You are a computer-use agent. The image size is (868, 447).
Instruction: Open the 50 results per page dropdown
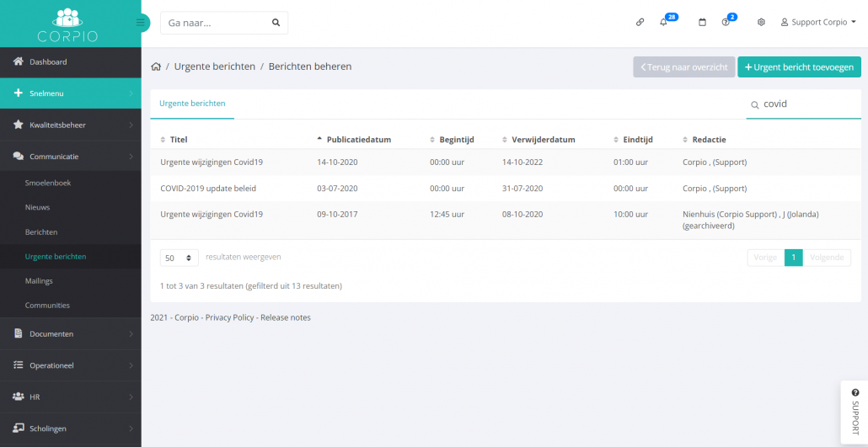tap(179, 258)
